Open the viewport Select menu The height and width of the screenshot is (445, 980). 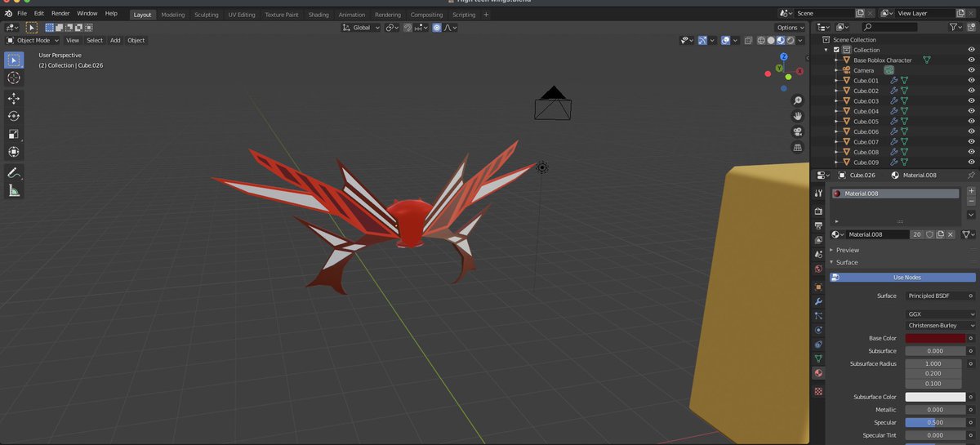[x=95, y=40]
